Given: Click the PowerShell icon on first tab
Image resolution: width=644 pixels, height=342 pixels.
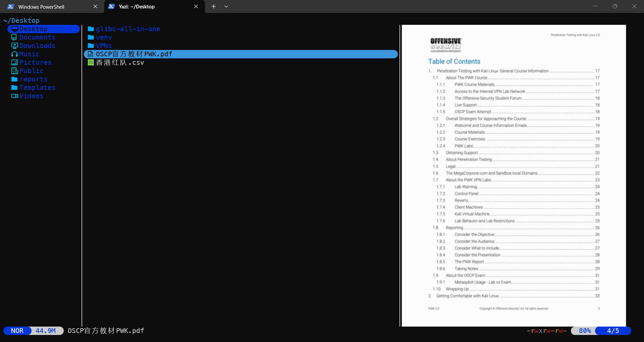Looking at the screenshot, I should tap(11, 7).
